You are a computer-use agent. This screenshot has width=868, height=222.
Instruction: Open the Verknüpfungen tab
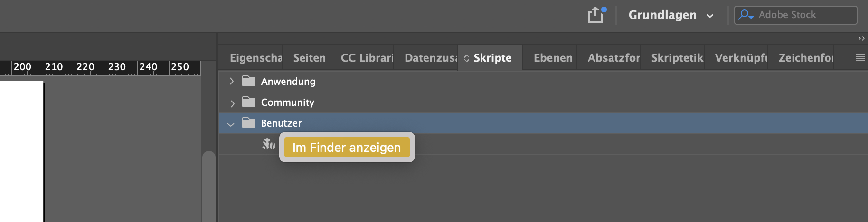pos(741,58)
